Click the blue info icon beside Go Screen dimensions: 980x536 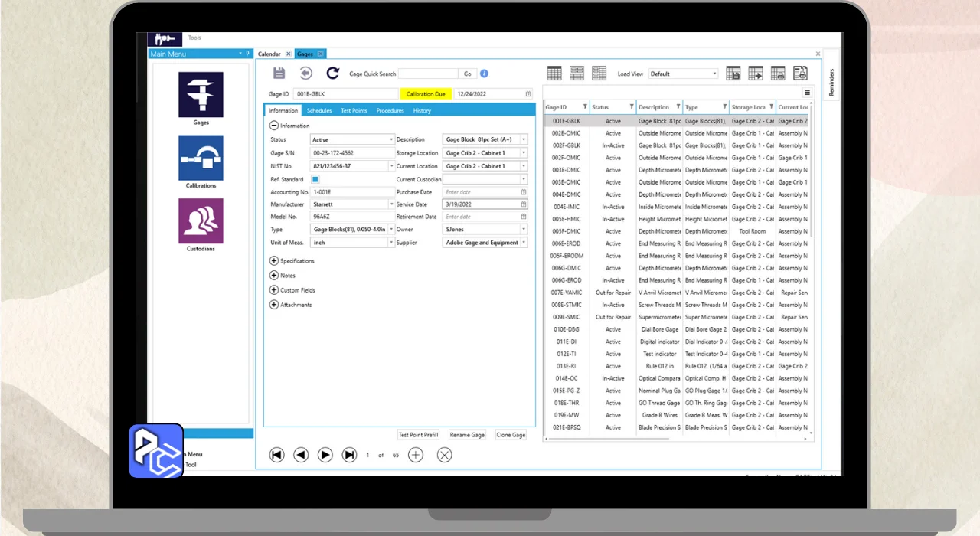pos(484,74)
